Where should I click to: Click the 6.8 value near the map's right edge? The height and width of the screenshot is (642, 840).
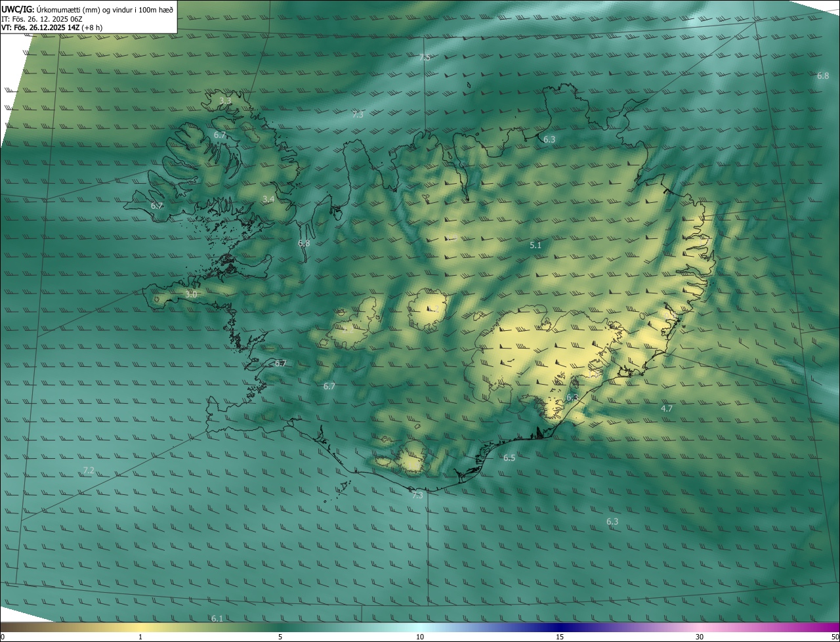[x=823, y=75]
